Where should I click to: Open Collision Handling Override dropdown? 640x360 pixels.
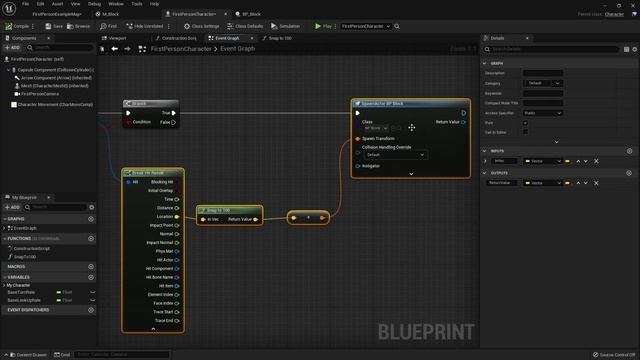tap(395, 155)
